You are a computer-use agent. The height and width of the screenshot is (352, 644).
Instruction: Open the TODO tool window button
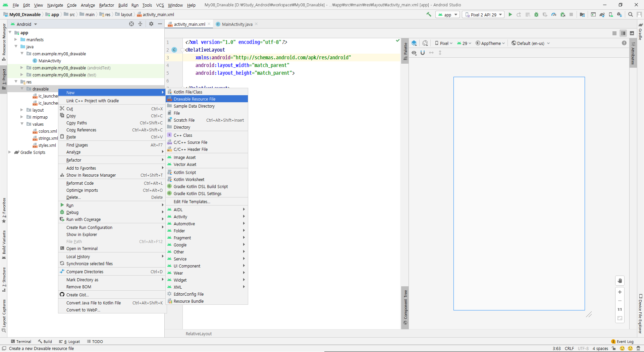pyautogui.click(x=95, y=341)
